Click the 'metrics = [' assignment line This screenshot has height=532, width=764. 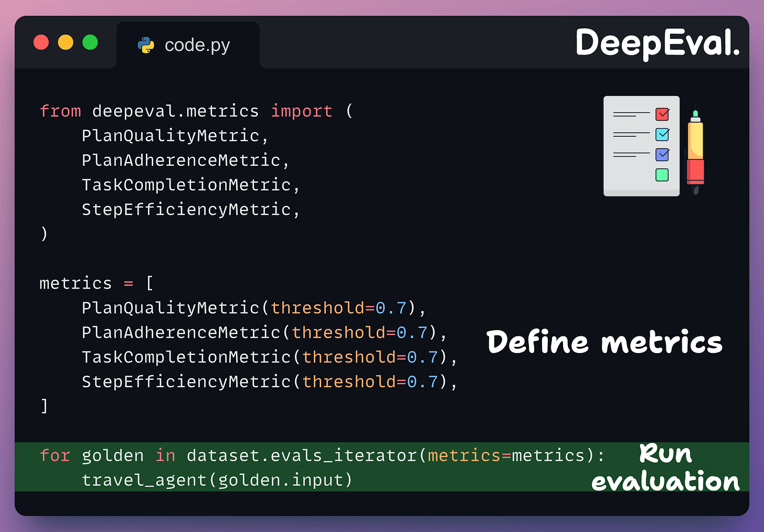point(97,283)
